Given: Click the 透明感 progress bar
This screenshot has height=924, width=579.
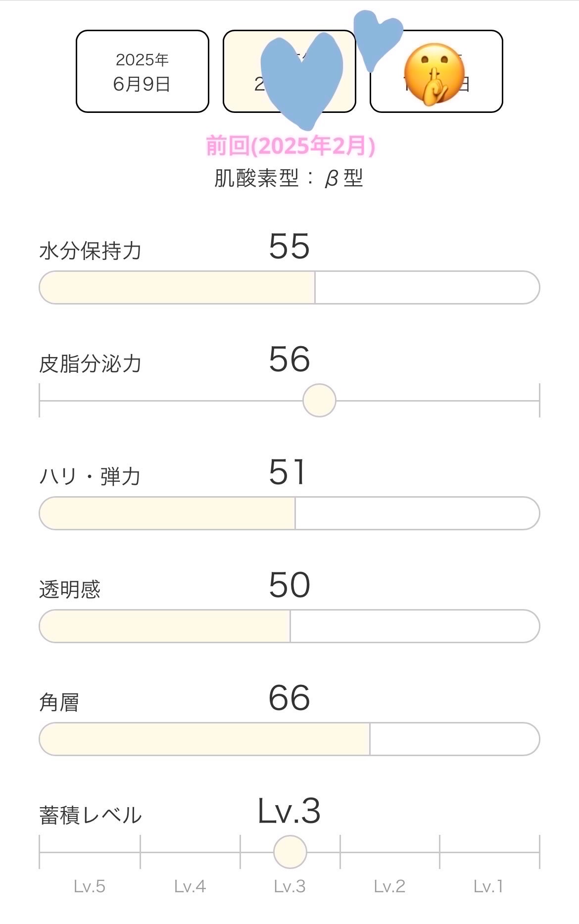Looking at the screenshot, I should pyautogui.click(x=289, y=626).
